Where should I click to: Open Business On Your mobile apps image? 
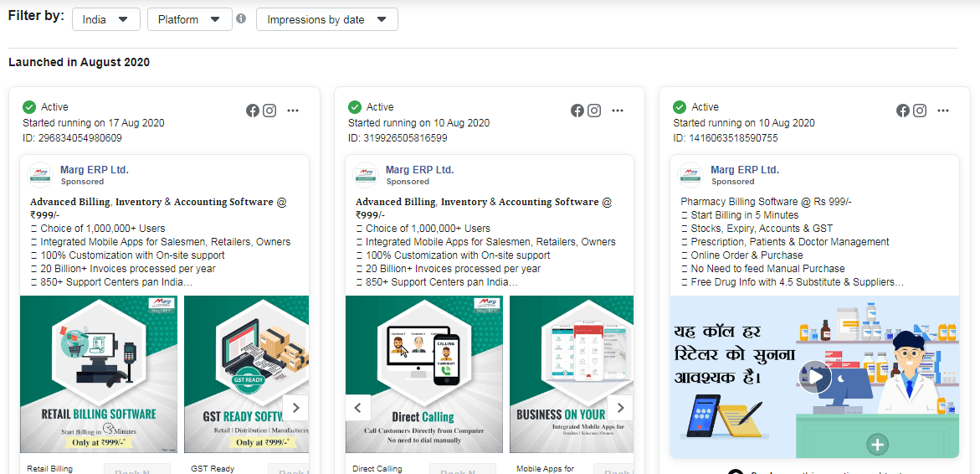[x=572, y=374]
